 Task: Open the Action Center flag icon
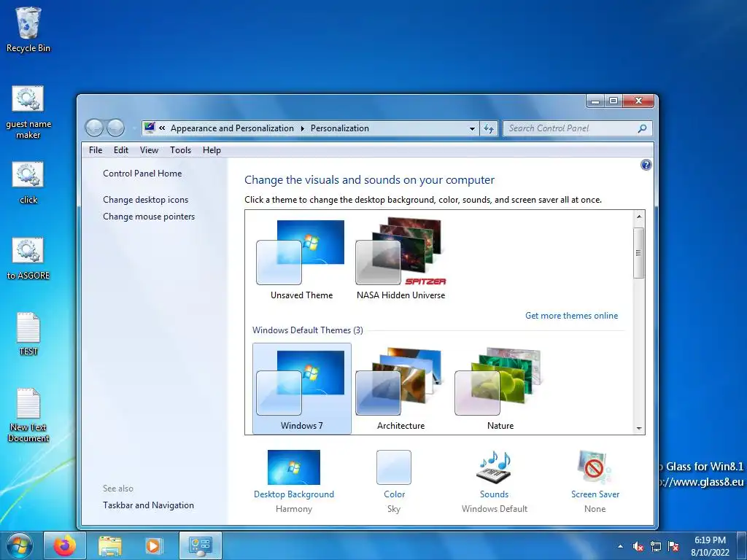coord(673,547)
